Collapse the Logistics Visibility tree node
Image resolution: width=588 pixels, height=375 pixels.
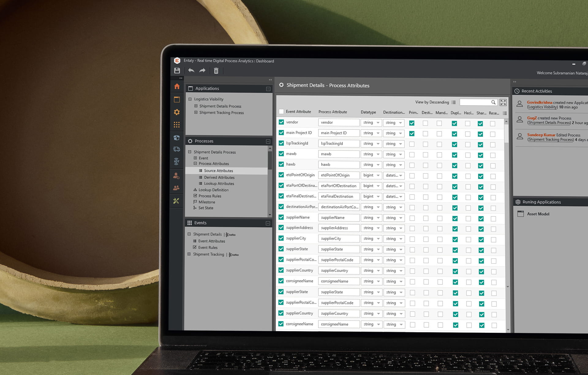click(x=190, y=99)
